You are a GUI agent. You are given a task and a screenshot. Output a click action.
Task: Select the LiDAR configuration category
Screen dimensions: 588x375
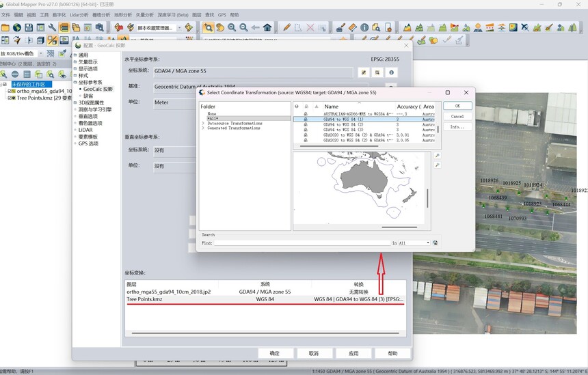tap(85, 130)
